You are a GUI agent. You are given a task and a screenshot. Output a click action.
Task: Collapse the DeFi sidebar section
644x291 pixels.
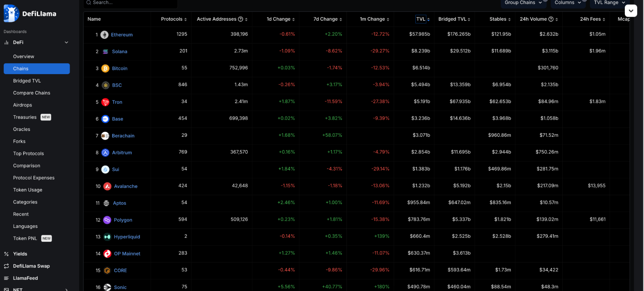66,42
